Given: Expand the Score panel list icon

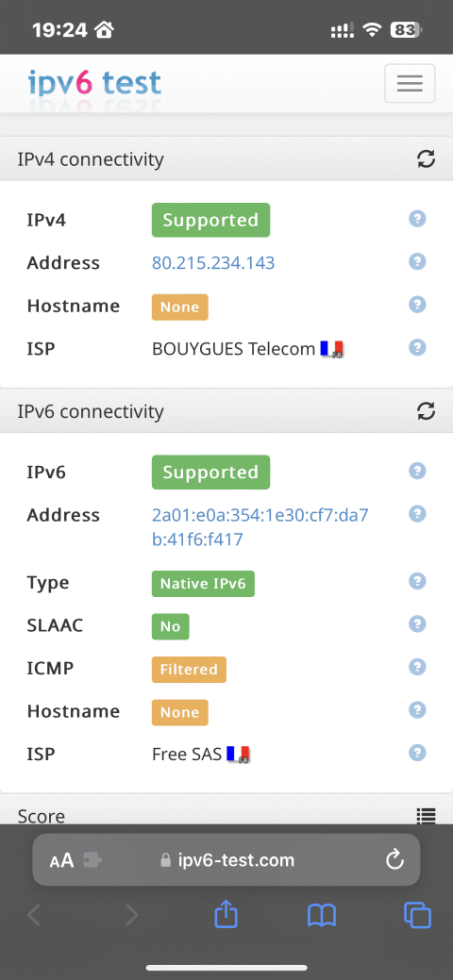Looking at the screenshot, I should (x=426, y=816).
